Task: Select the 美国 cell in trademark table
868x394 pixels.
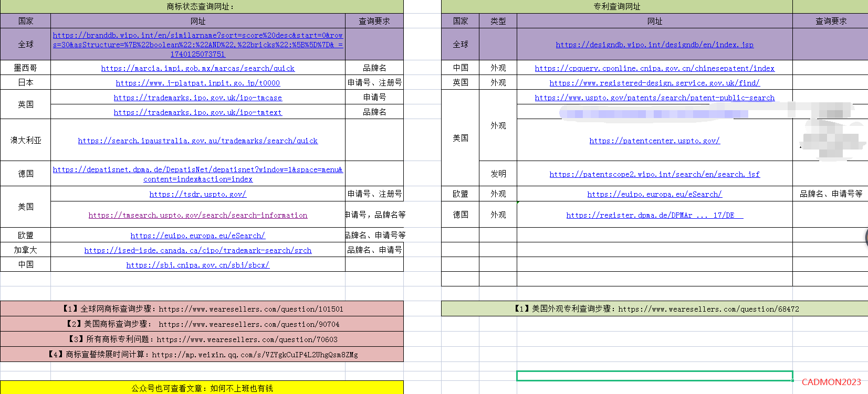Action: [25, 207]
